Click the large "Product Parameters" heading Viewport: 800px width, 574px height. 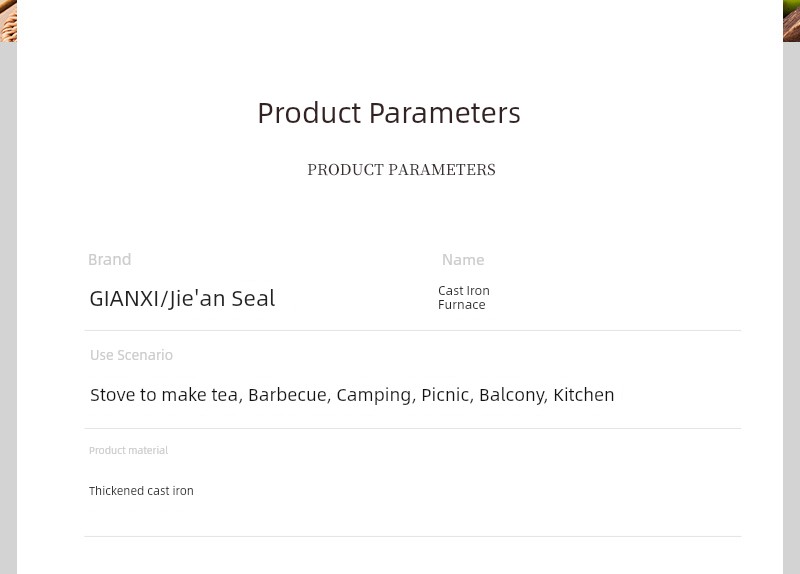(389, 113)
